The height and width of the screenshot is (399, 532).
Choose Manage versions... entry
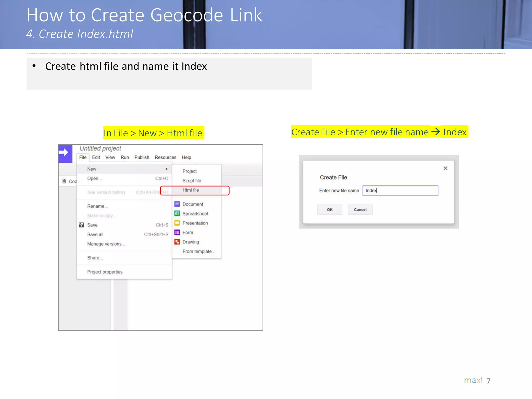[124, 244]
